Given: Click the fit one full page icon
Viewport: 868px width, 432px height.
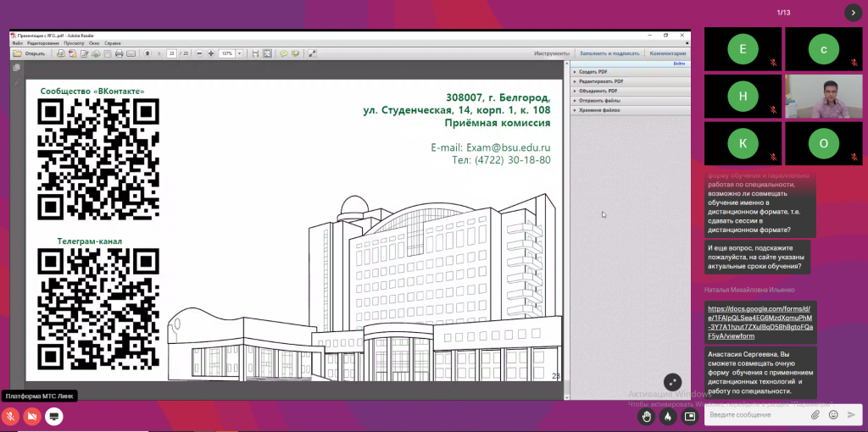Looking at the screenshot, I should [x=267, y=53].
